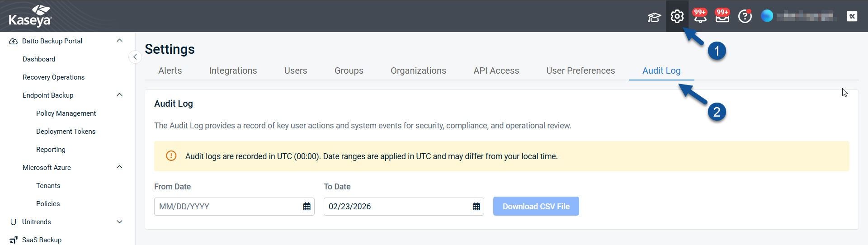This screenshot has width=868, height=245.
Task: Click the 'From Date' label
Action: point(172,187)
